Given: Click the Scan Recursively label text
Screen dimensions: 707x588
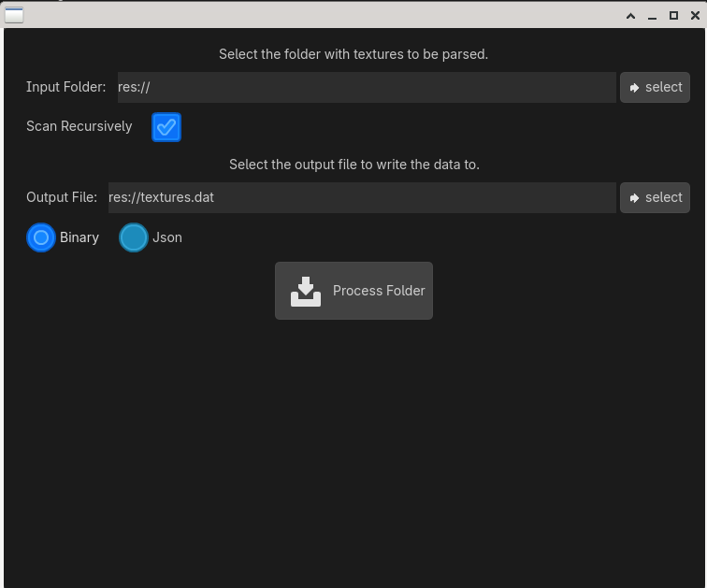Looking at the screenshot, I should tap(79, 126).
